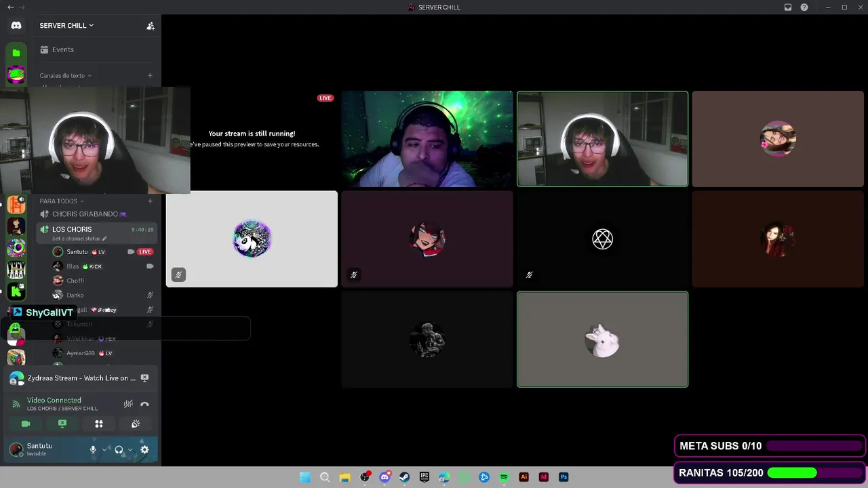
Task: Open Windows Start menu on taskbar
Action: [x=305, y=477]
